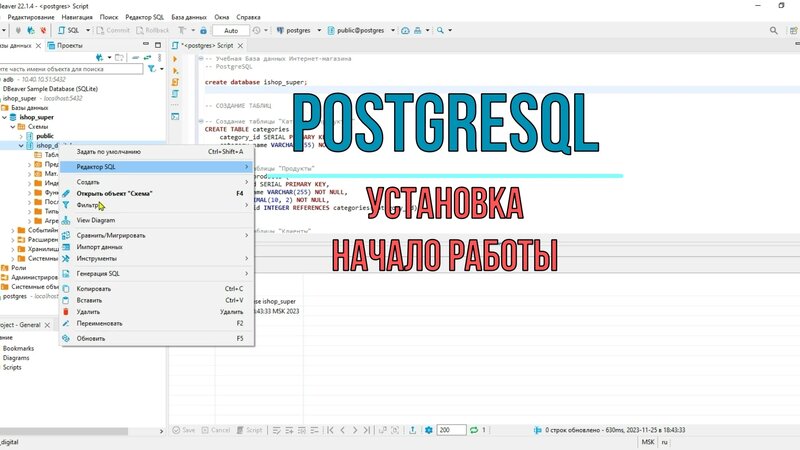800x450 pixels.
Task: Open the transaction log clock icon
Action: pos(256,31)
